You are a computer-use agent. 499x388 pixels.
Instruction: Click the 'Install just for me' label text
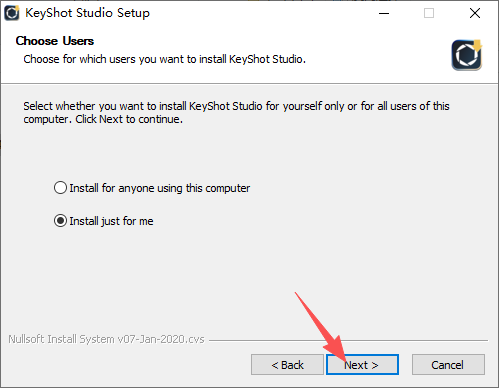pyautogui.click(x=111, y=221)
